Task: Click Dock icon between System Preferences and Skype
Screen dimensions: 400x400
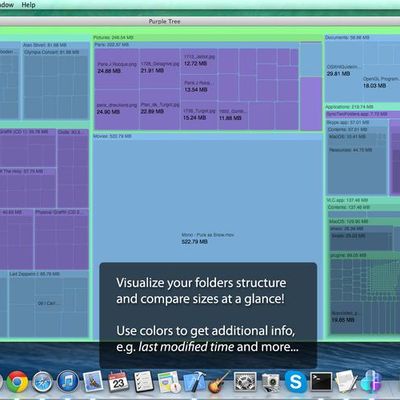Action: pyautogui.click(x=270, y=382)
